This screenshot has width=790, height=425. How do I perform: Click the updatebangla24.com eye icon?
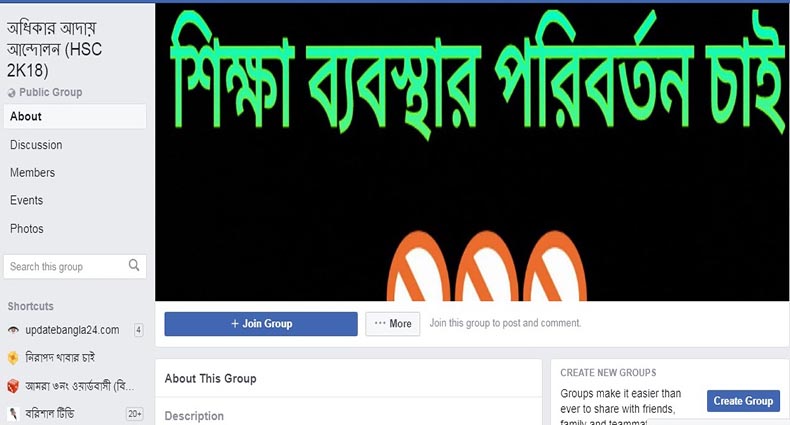[13, 330]
